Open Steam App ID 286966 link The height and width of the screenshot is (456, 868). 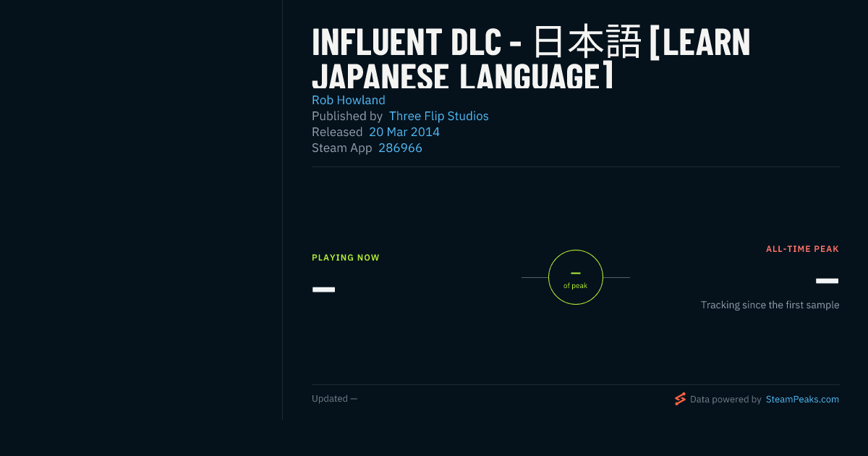(400, 148)
